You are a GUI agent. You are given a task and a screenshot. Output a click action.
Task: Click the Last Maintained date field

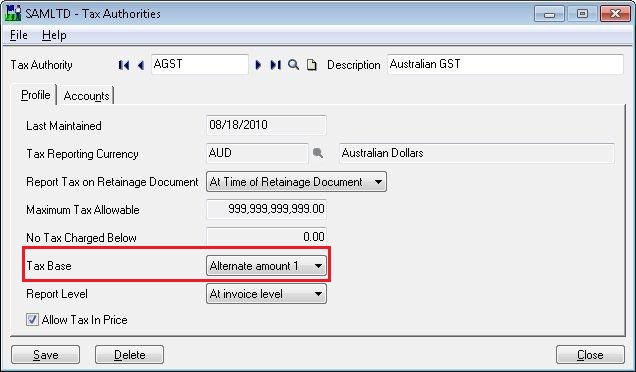[266, 125]
